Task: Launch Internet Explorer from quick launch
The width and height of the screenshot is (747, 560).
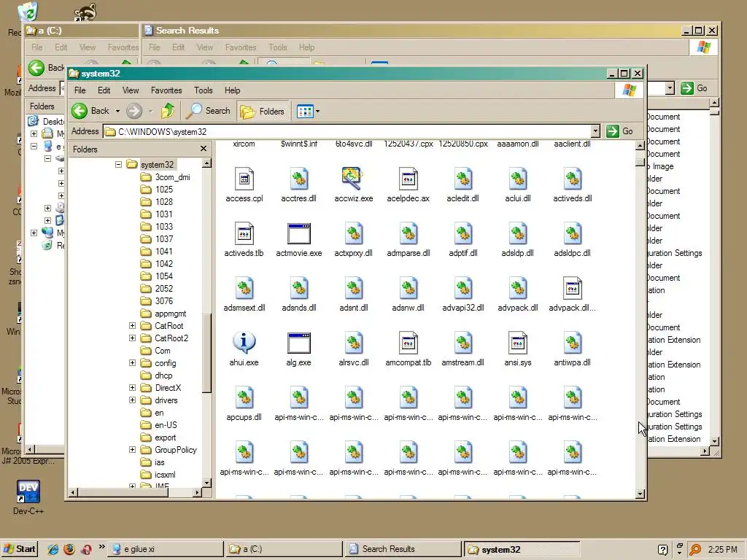Action: click(x=53, y=549)
